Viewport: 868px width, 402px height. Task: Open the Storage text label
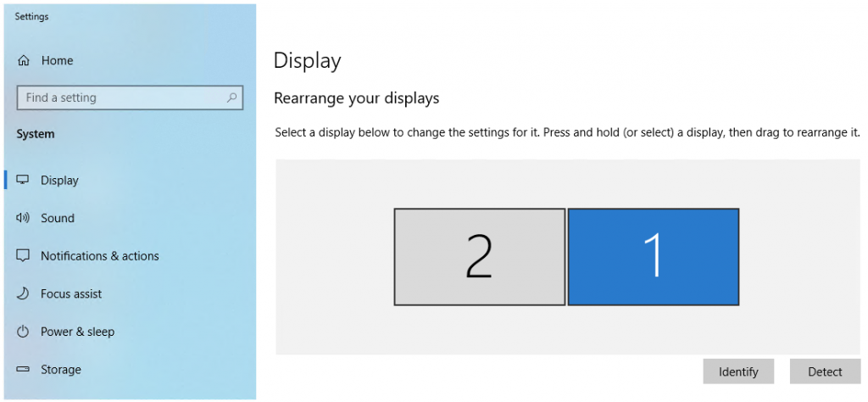tap(61, 370)
